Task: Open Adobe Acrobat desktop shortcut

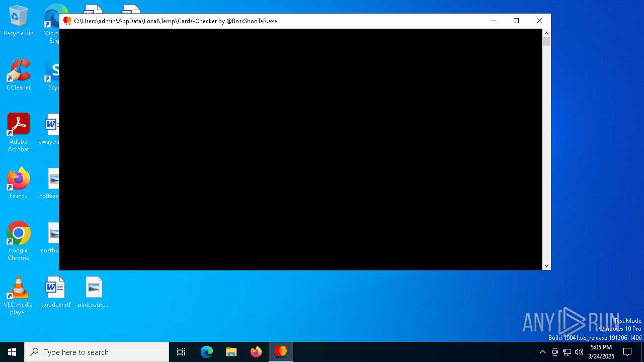Action: pos(19,133)
